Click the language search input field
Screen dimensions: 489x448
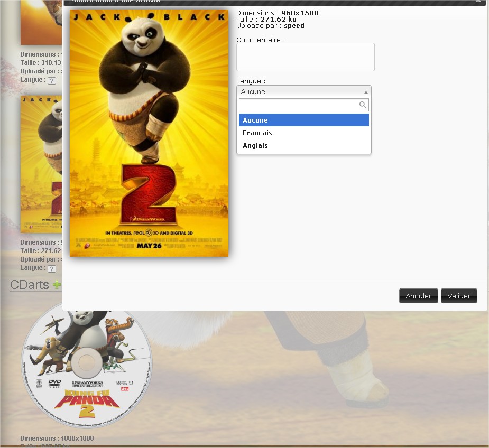click(x=299, y=105)
